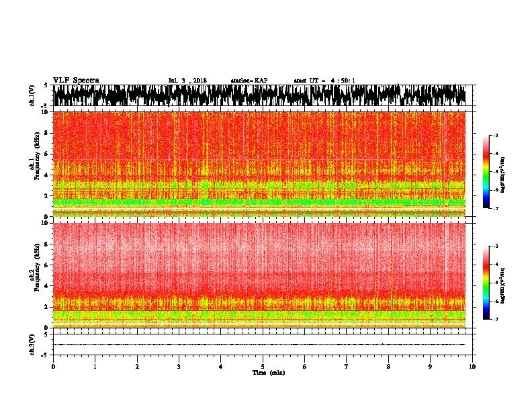Click the ch.1 spectrogram "8" kHz tick label

[47, 133]
